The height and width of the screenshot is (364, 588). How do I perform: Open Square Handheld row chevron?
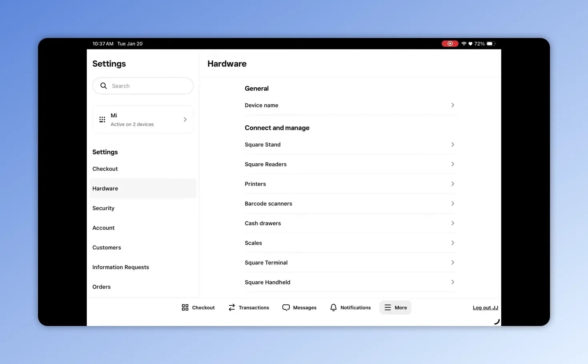(x=452, y=282)
